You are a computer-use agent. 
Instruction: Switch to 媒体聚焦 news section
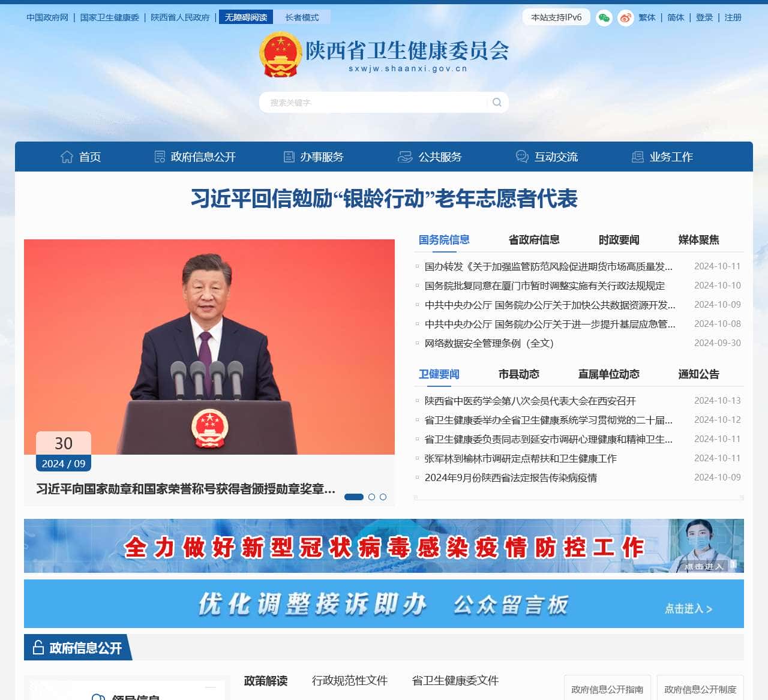pyautogui.click(x=698, y=240)
